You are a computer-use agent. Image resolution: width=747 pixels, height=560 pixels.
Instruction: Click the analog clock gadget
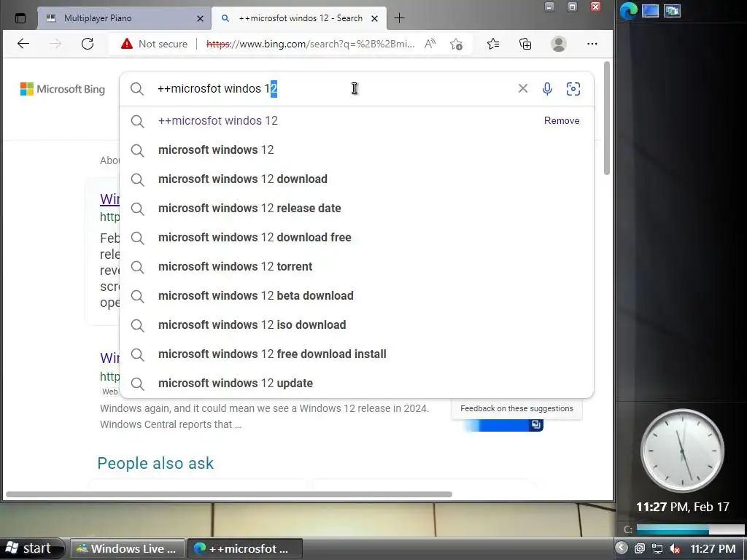pyautogui.click(x=682, y=451)
